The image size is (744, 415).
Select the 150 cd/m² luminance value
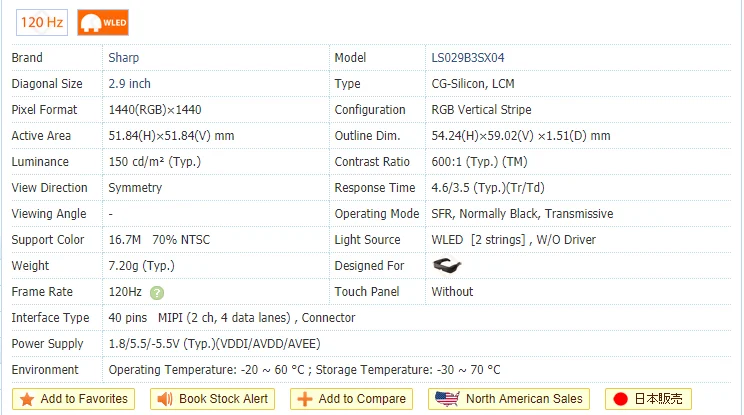click(x=155, y=162)
